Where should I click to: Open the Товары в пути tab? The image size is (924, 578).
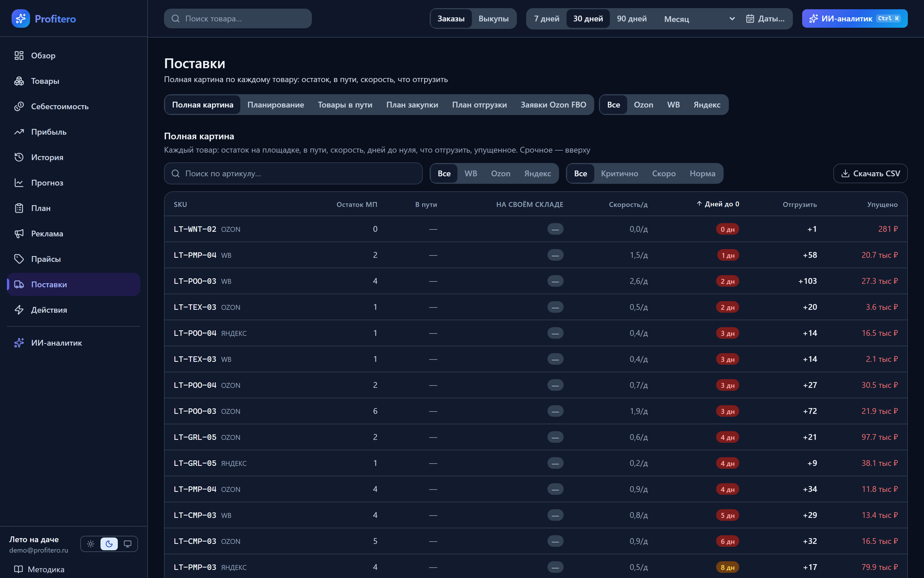[x=345, y=105]
